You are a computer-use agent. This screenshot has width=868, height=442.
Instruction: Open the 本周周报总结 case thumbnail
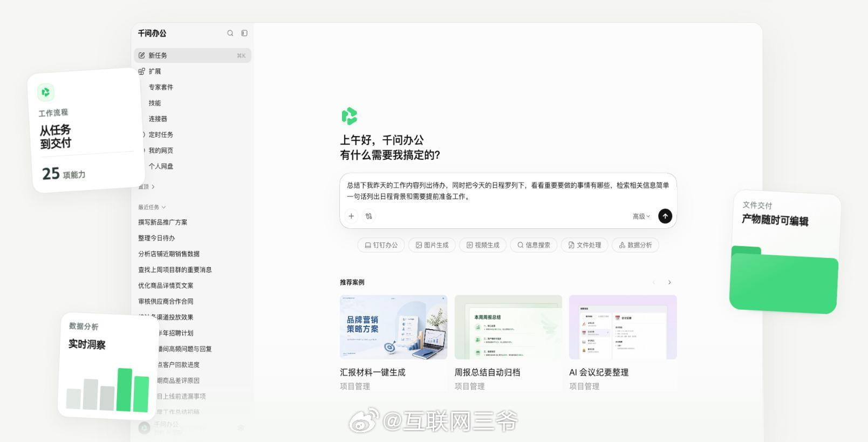tap(508, 327)
